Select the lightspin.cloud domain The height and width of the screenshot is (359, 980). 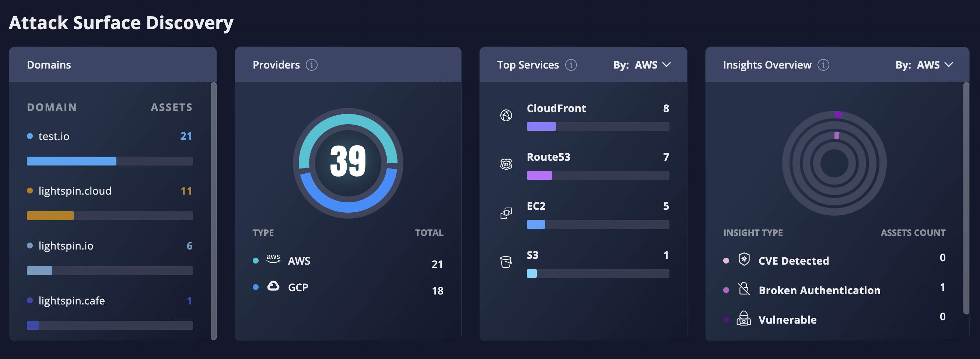(x=75, y=191)
